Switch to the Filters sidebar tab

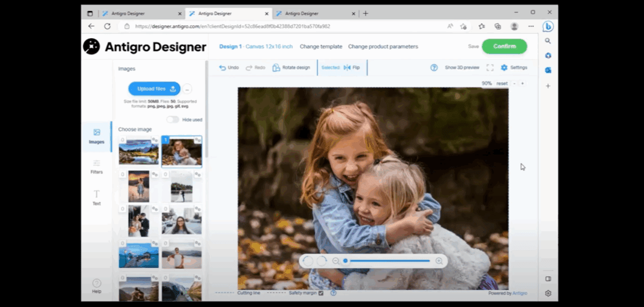click(x=97, y=167)
